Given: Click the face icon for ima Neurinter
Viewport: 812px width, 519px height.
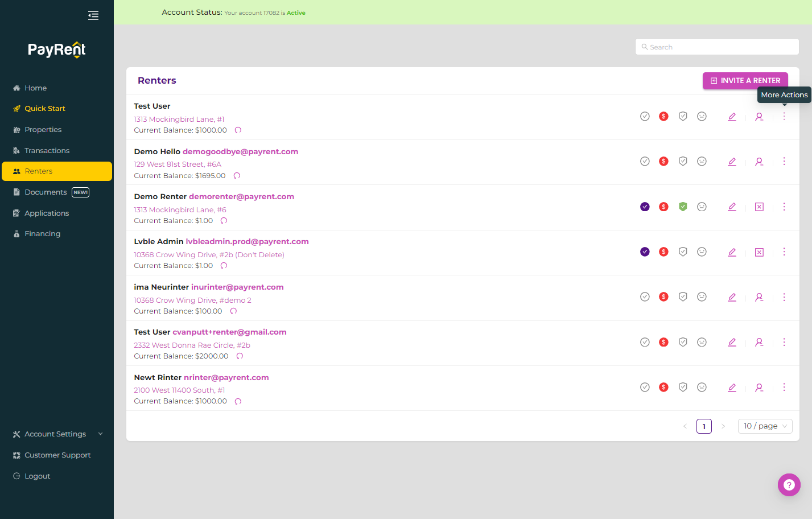Looking at the screenshot, I should tap(702, 297).
